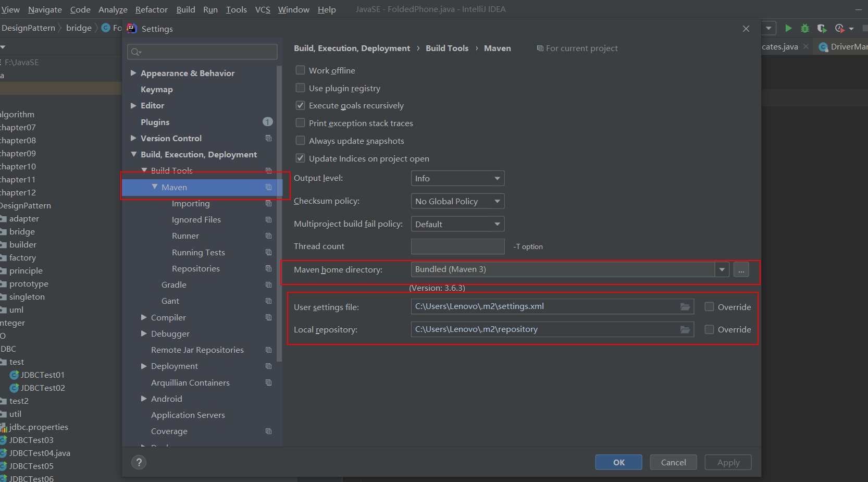Click project-level icon next to Compiler

[268, 317]
